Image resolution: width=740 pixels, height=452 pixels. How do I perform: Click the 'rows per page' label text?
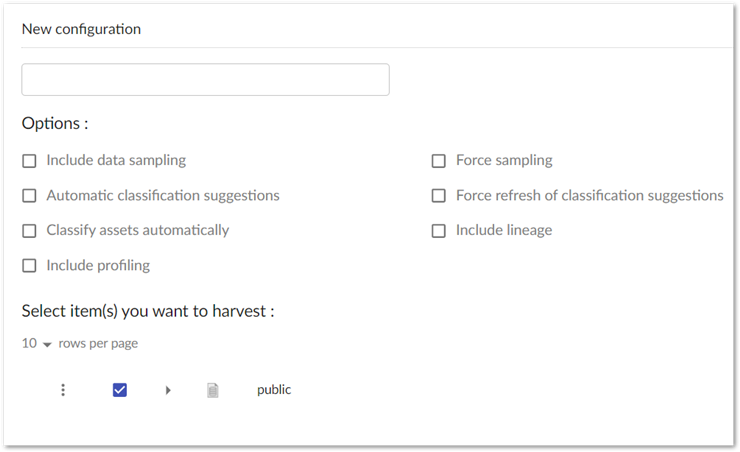[98, 343]
